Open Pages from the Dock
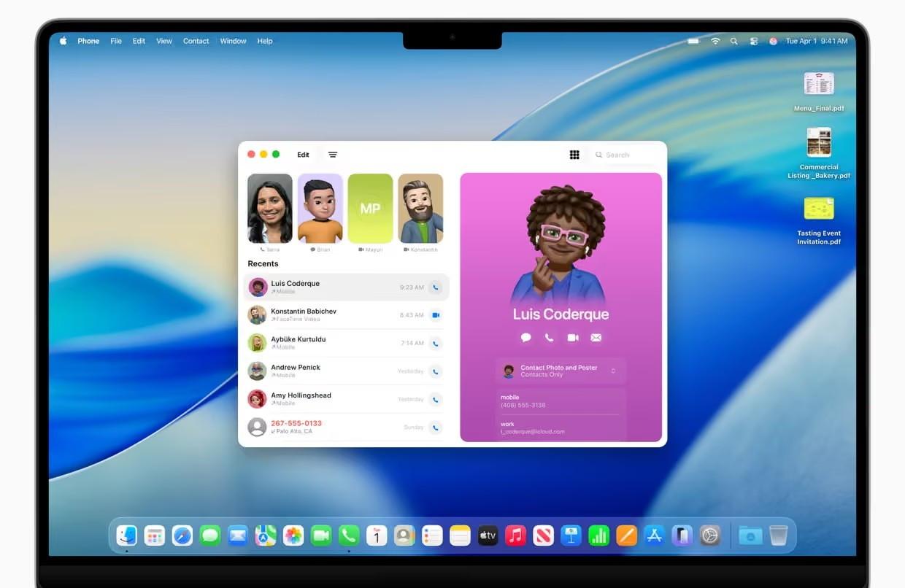Image resolution: width=905 pixels, height=588 pixels. coord(626,535)
